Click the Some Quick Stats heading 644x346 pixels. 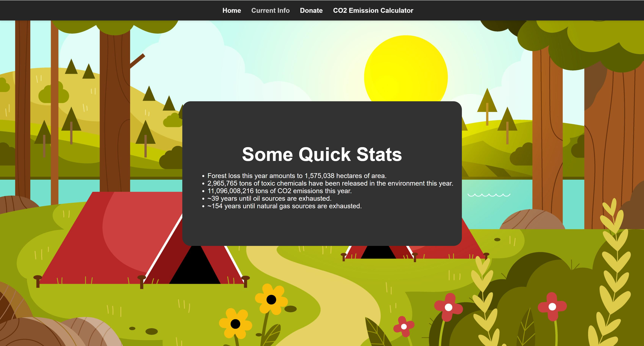pos(322,154)
